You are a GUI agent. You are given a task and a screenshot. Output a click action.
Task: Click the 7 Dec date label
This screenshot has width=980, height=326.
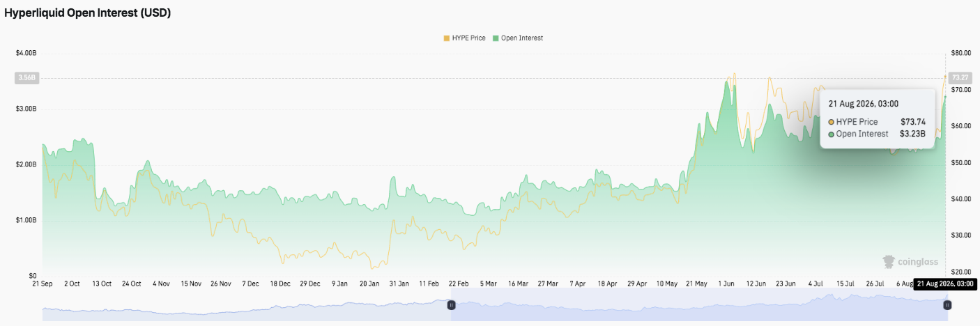click(250, 284)
